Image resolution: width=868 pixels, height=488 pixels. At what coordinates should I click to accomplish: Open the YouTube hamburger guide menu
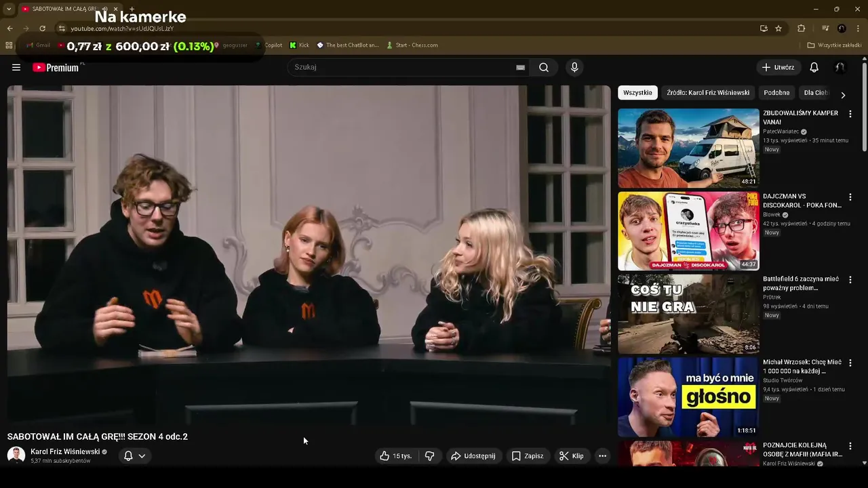point(16,67)
